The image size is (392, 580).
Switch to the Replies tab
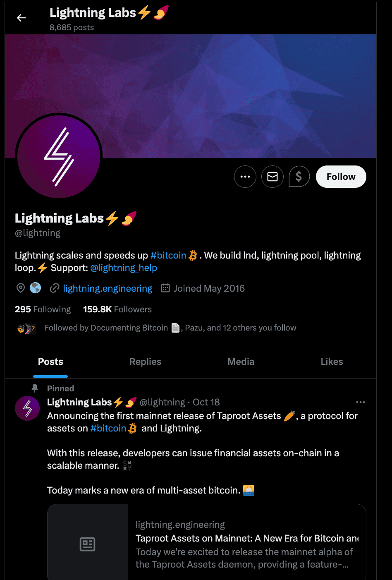click(x=145, y=362)
